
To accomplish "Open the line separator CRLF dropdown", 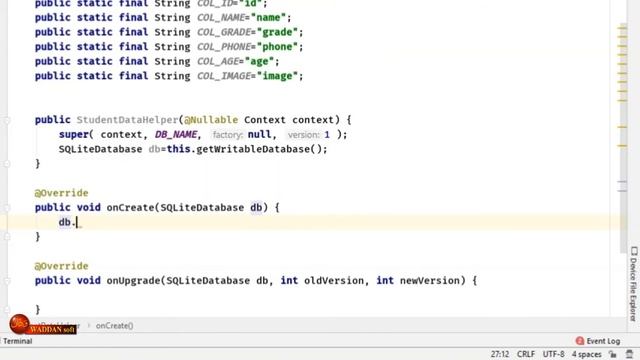I will 526,354.
